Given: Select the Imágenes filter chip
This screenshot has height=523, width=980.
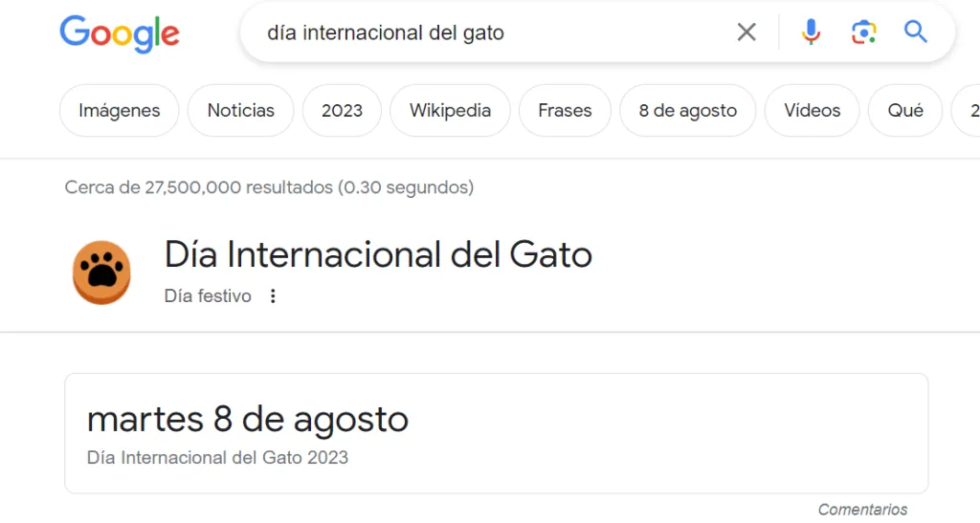Looking at the screenshot, I should pyautogui.click(x=119, y=111).
